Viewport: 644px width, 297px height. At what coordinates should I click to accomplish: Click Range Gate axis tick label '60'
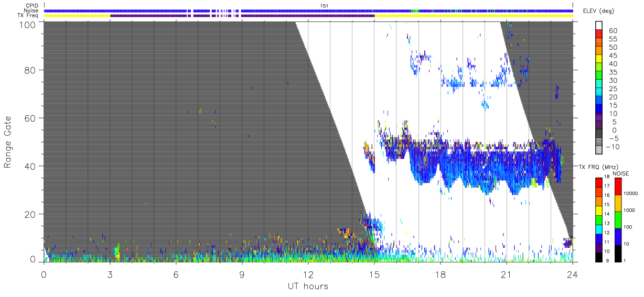30,118
